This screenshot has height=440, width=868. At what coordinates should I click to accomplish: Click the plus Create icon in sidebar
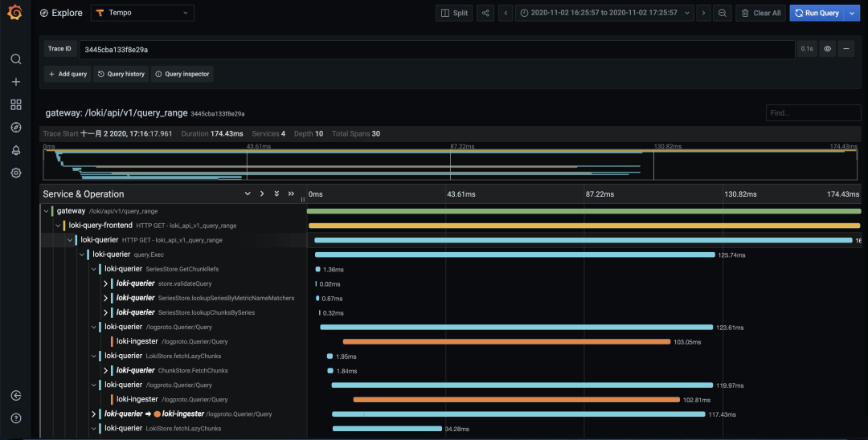tap(16, 82)
